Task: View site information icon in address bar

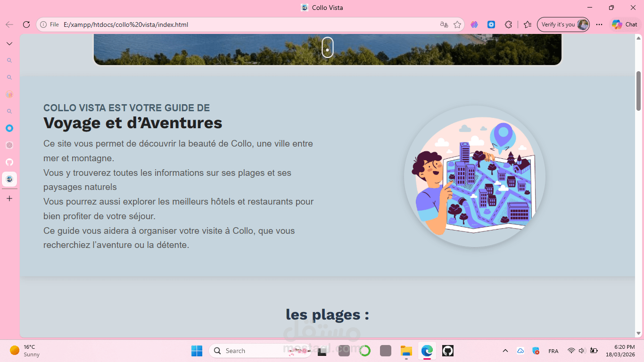Action: (x=43, y=25)
